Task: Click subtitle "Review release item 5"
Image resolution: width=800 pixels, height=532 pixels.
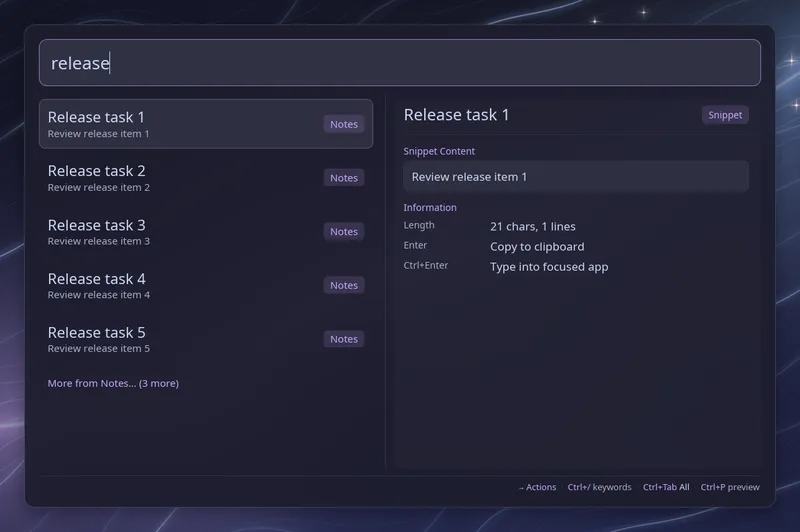Action: (99, 348)
